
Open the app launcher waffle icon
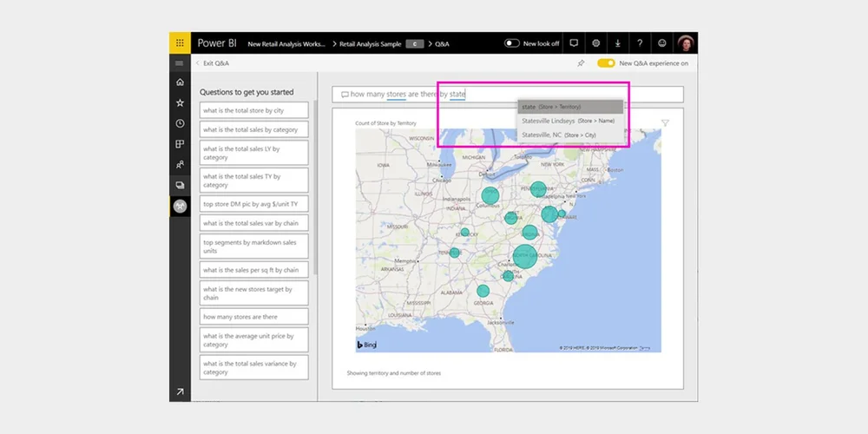tap(180, 43)
